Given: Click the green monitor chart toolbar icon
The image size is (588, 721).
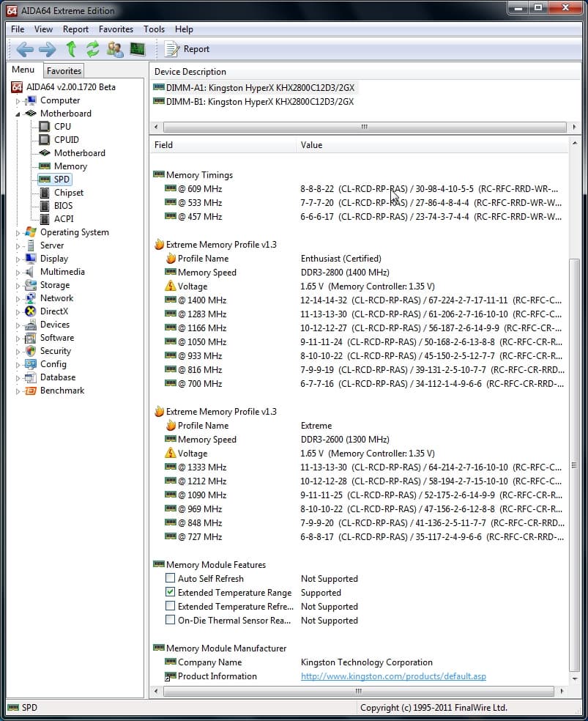Looking at the screenshot, I should point(138,49).
